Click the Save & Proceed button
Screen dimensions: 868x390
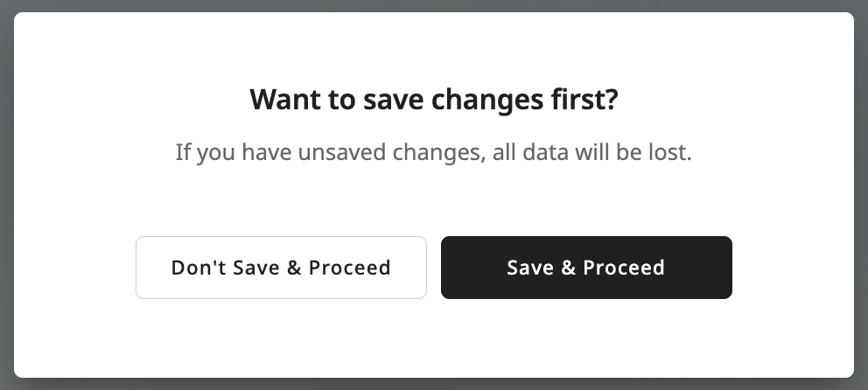tap(585, 268)
